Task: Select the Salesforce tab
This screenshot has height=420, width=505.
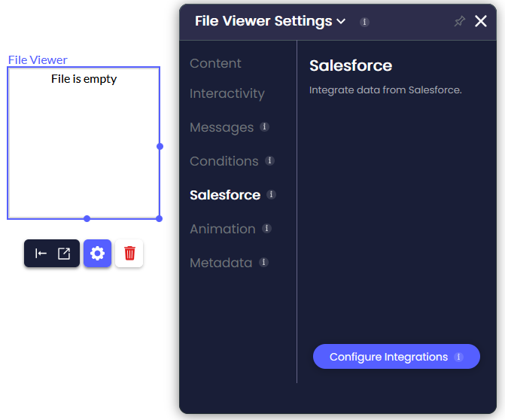Action: (225, 195)
